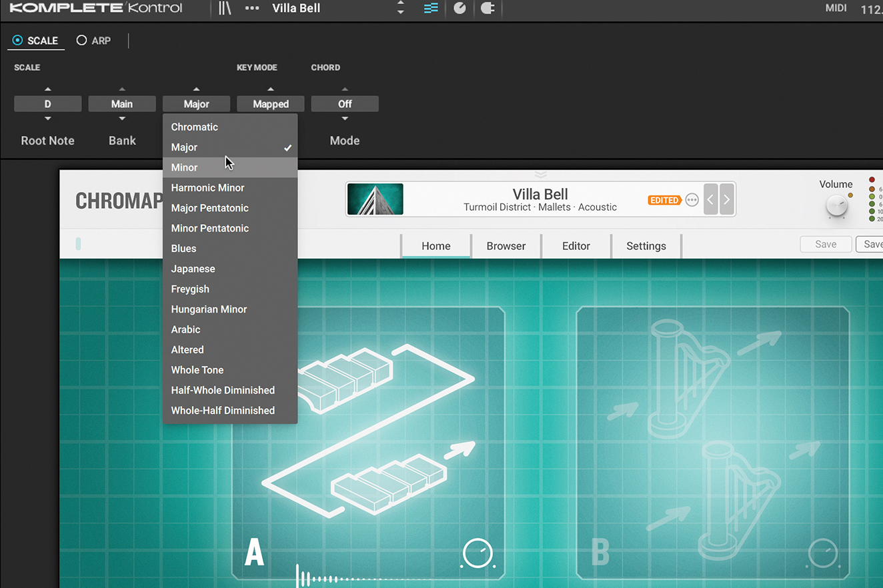Go to next preset arrow
Image resolution: width=883 pixels, height=588 pixels.
point(727,199)
